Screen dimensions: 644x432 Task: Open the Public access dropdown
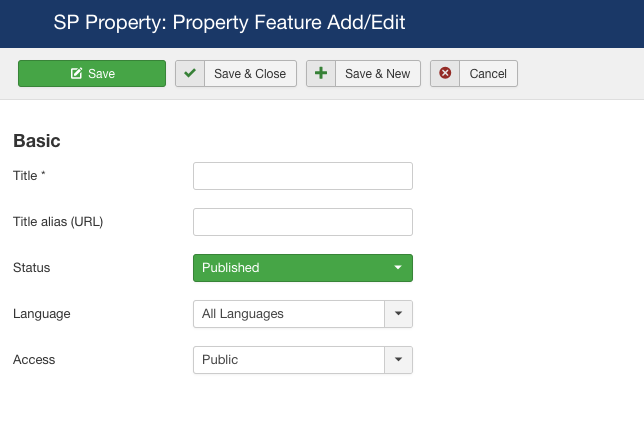coord(303,360)
